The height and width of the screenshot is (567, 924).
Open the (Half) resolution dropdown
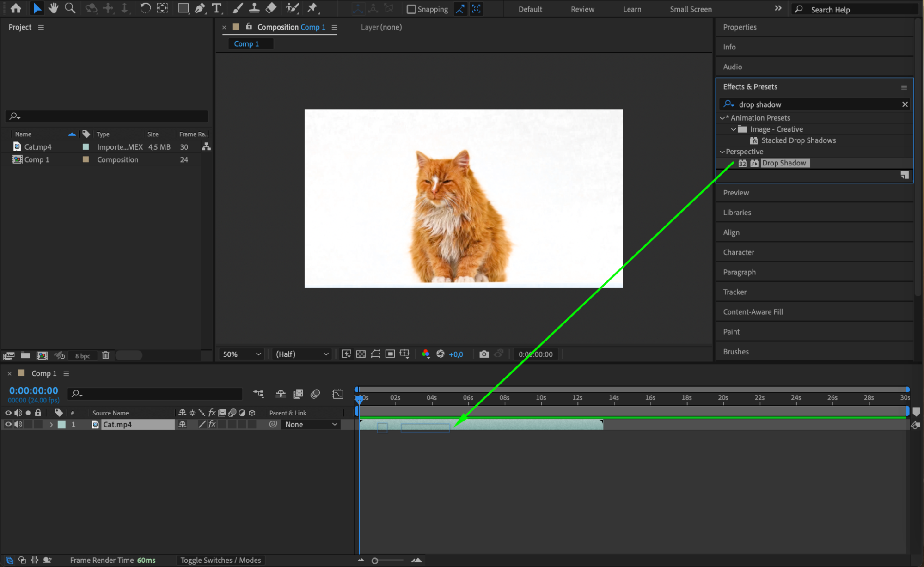[x=302, y=354]
